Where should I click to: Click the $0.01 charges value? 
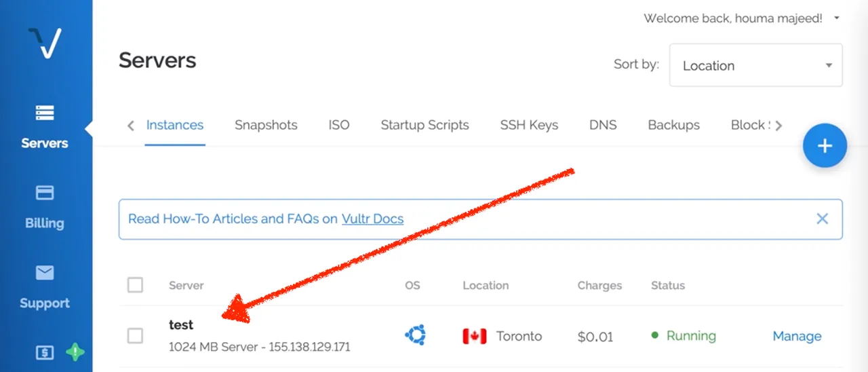(595, 336)
